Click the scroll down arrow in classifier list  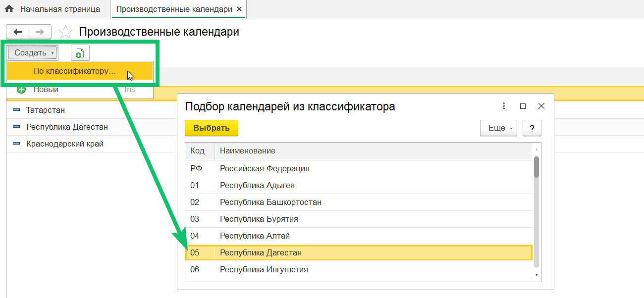(x=537, y=275)
